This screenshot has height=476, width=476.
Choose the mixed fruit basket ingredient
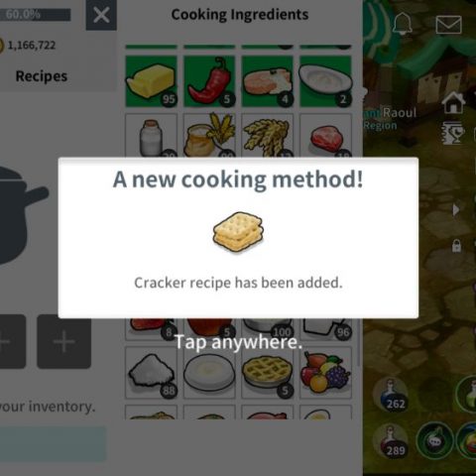(325, 373)
